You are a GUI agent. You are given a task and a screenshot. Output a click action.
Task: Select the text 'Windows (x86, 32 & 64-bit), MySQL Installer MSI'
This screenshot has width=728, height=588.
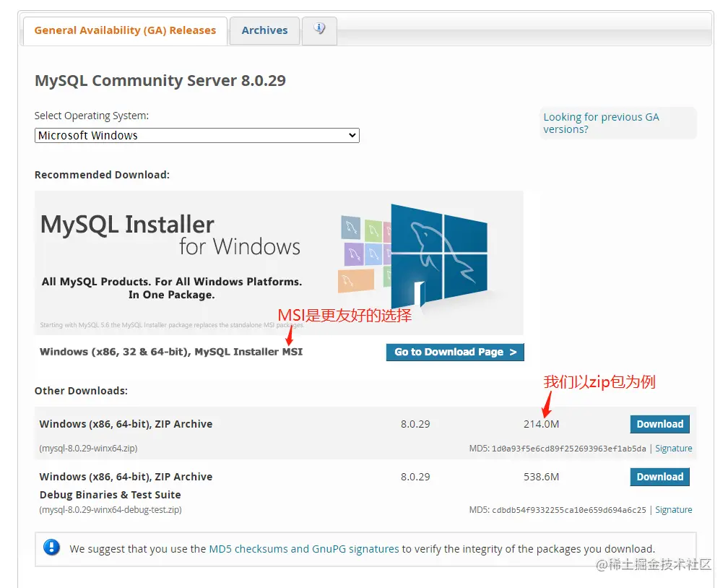171,352
